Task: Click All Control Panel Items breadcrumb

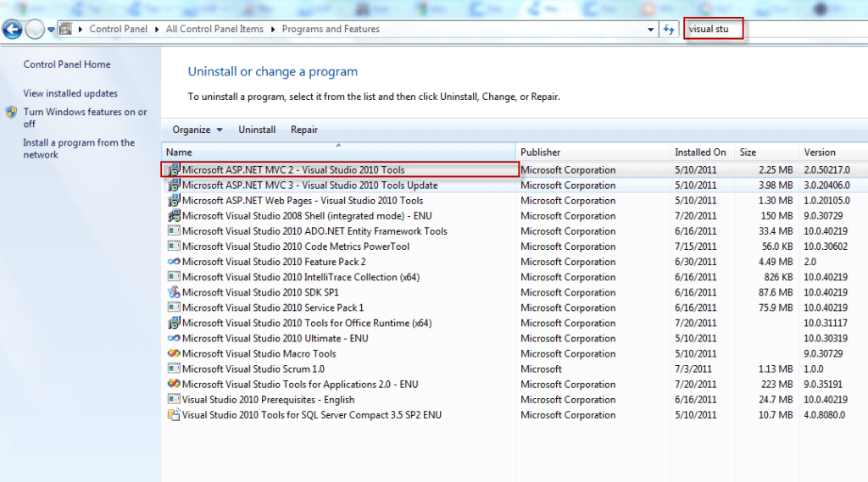Action: click(214, 29)
